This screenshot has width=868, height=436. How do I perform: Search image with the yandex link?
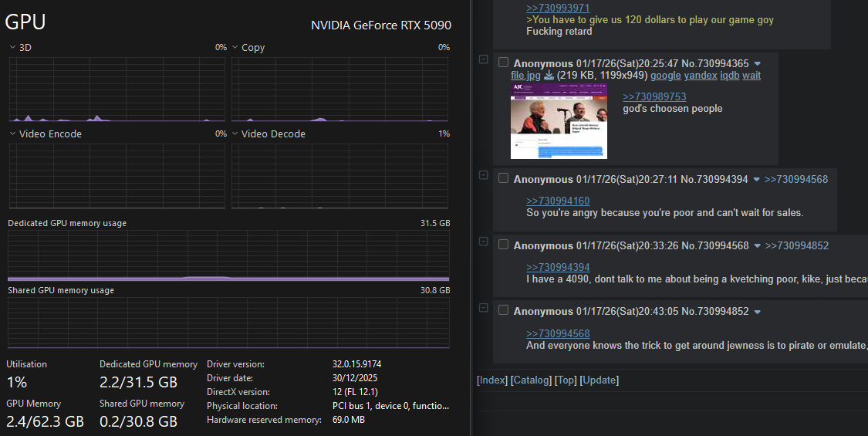pos(701,76)
